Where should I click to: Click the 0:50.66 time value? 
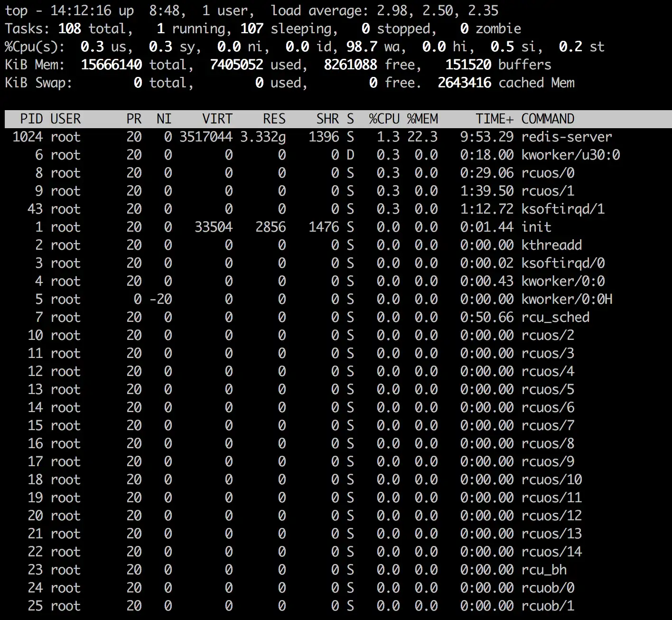(487, 317)
